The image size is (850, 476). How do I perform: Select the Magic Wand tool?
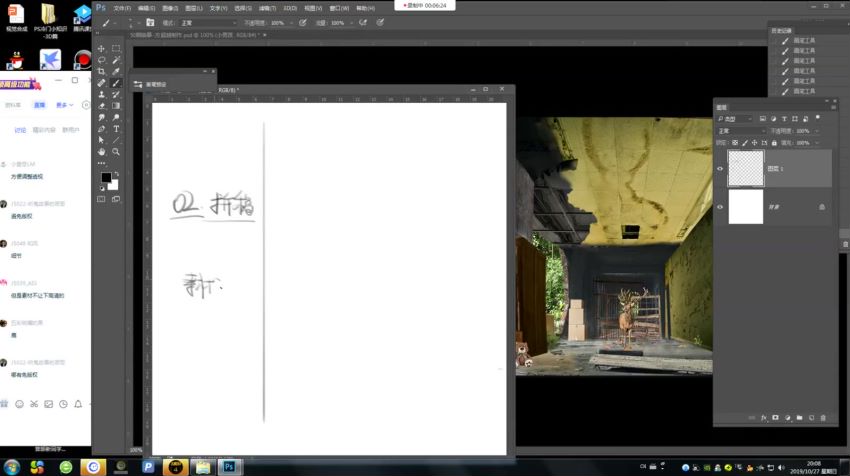coord(116,60)
